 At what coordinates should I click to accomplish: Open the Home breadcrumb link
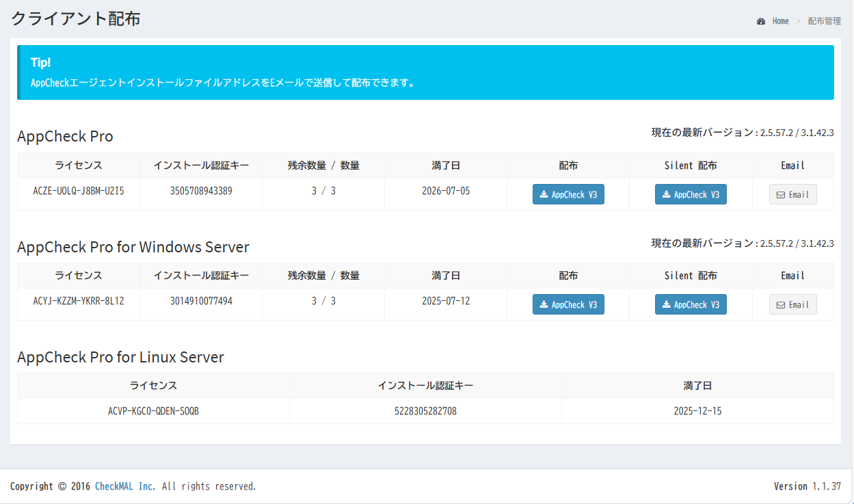(x=780, y=21)
